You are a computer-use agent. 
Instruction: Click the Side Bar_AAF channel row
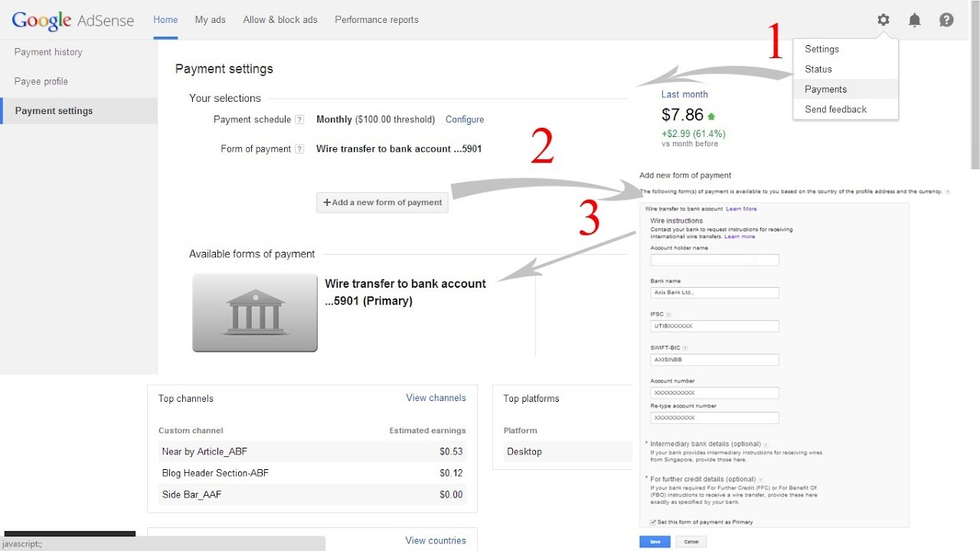coord(312,494)
